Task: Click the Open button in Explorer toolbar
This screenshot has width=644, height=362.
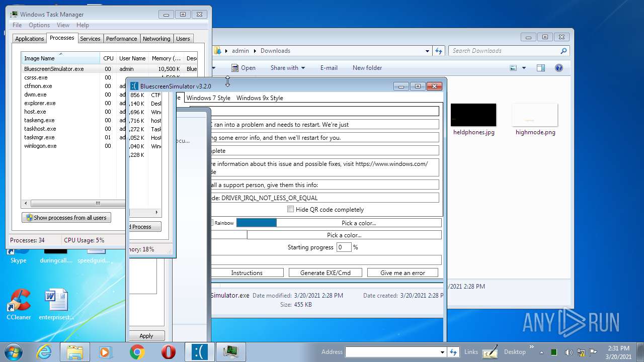Action: click(243, 68)
